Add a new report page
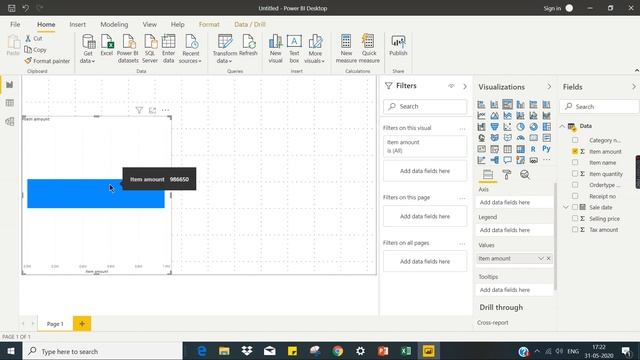640x360 pixels. [82, 324]
